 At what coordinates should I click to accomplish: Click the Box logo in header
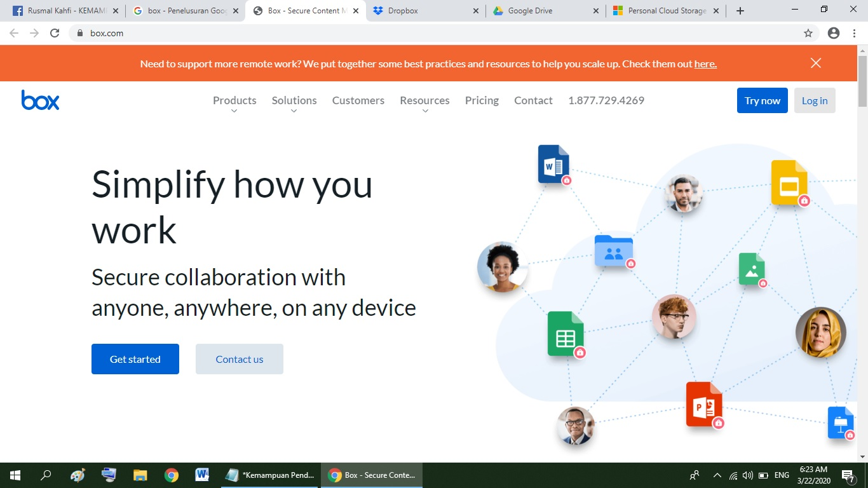pyautogui.click(x=40, y=100)
